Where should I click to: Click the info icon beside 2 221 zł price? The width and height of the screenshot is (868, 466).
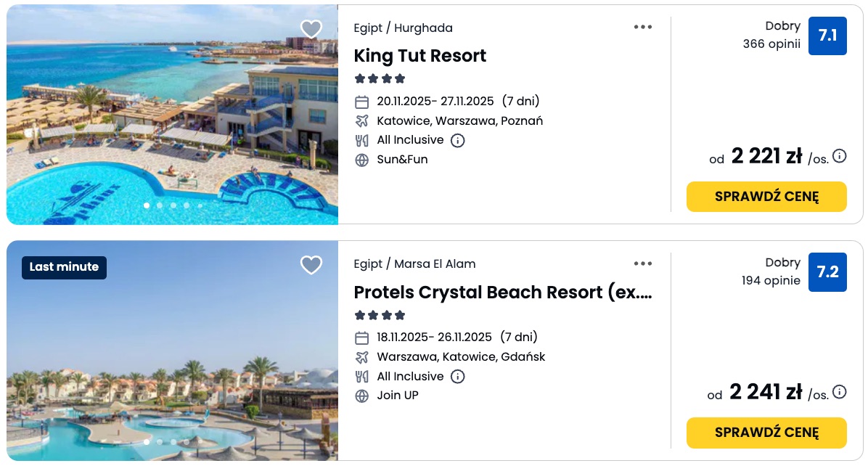pyautogui.click(x=840, y=155)
